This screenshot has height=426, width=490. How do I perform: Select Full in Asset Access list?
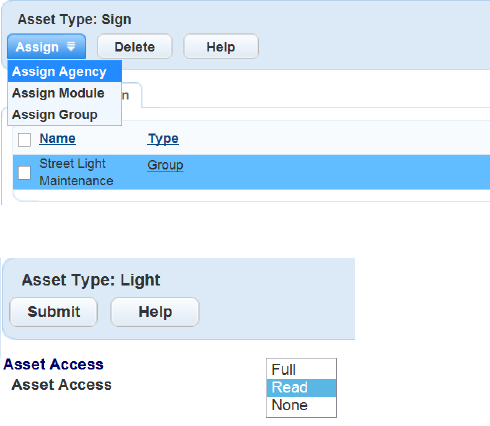[x=301, y=370]
